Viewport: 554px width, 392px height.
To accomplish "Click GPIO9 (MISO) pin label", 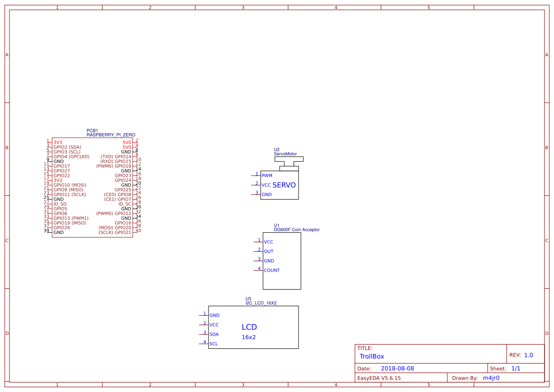I will tap(69, 190).
